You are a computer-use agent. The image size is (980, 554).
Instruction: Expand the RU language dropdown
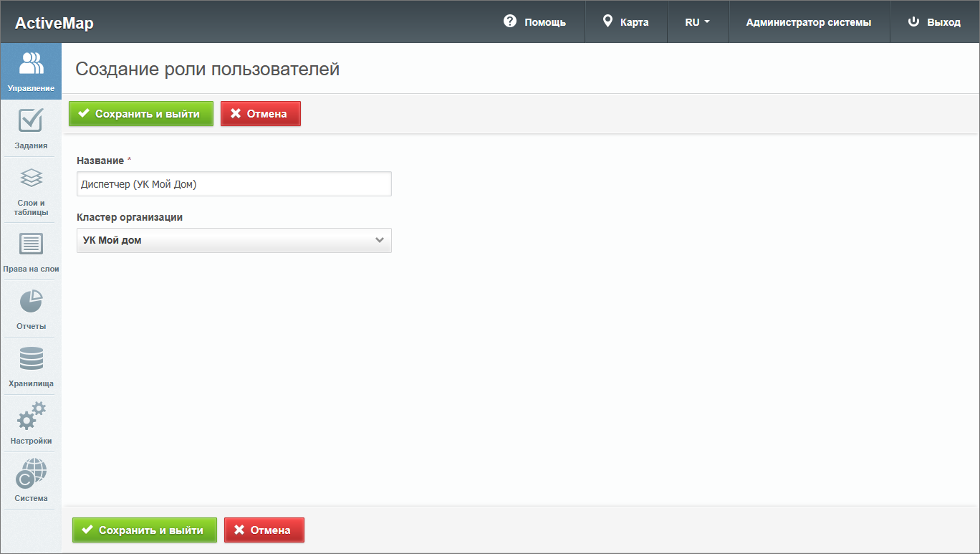click(697, 22)
